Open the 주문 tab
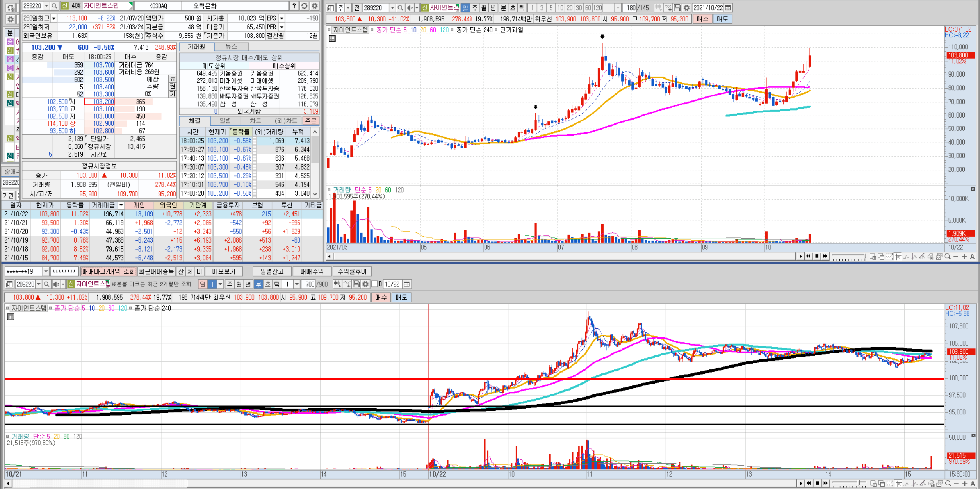 pos(311,121)
